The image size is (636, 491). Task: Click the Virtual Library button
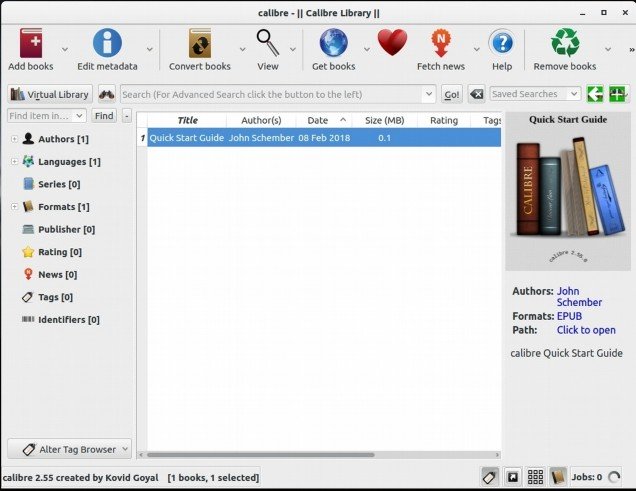click(x=50, y=94)
